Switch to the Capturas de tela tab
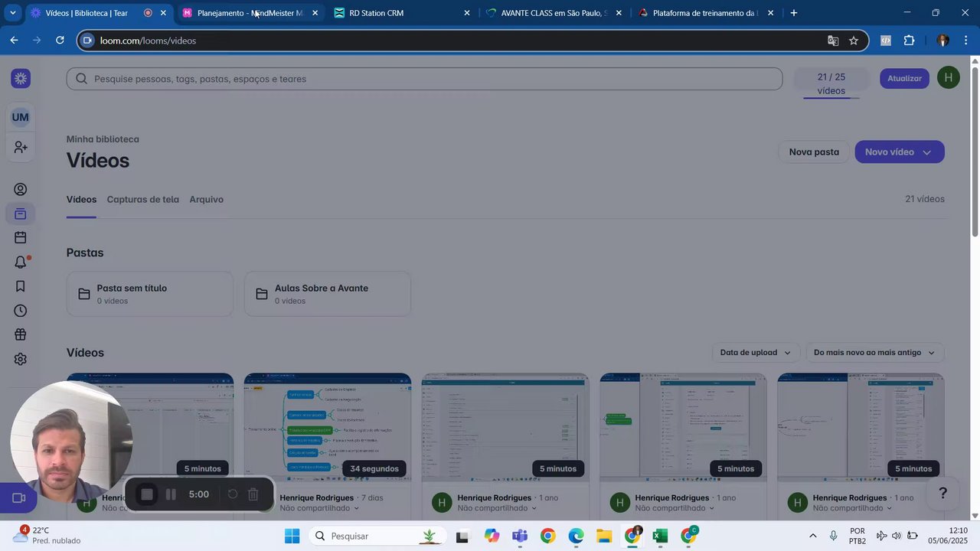The width and height of the screenshot is (980, 551). point(143,199)
